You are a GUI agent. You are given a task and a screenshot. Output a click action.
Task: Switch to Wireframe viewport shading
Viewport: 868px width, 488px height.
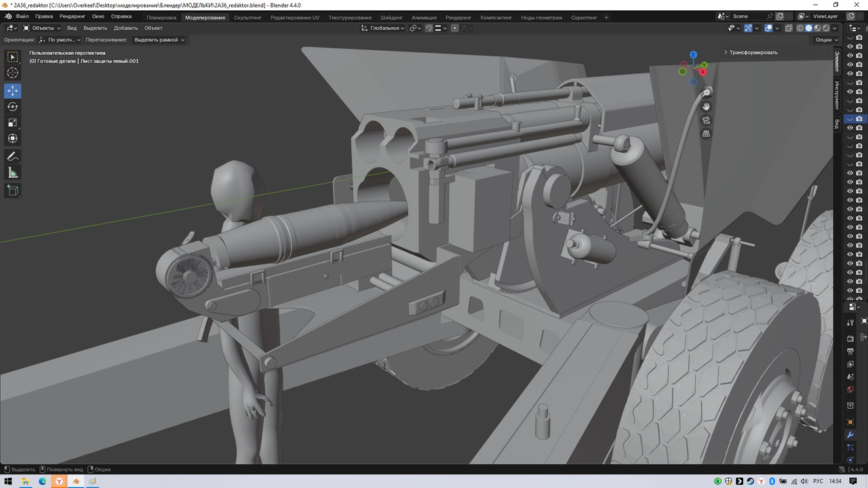(800, 28)
